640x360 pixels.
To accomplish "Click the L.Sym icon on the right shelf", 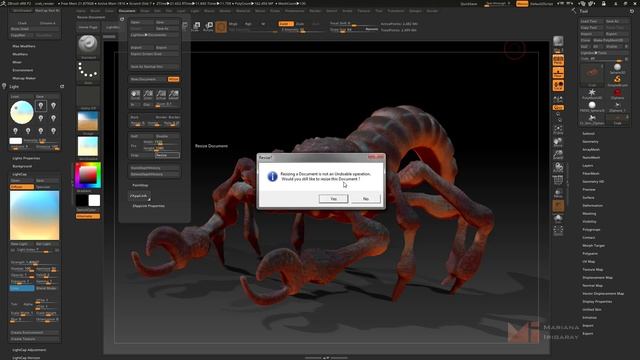I will tap(558, 100).
